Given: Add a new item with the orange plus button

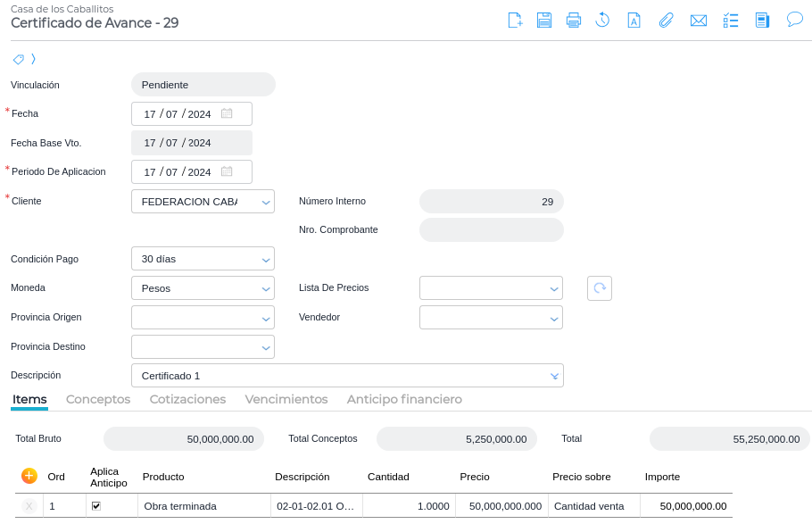Looking at the screenshot, I should 29,477.
